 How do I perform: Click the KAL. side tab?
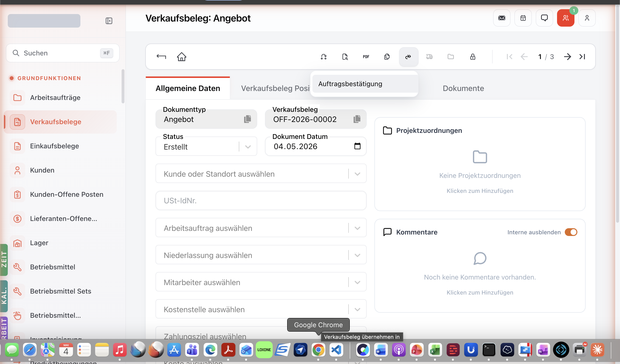click(4, 296)
